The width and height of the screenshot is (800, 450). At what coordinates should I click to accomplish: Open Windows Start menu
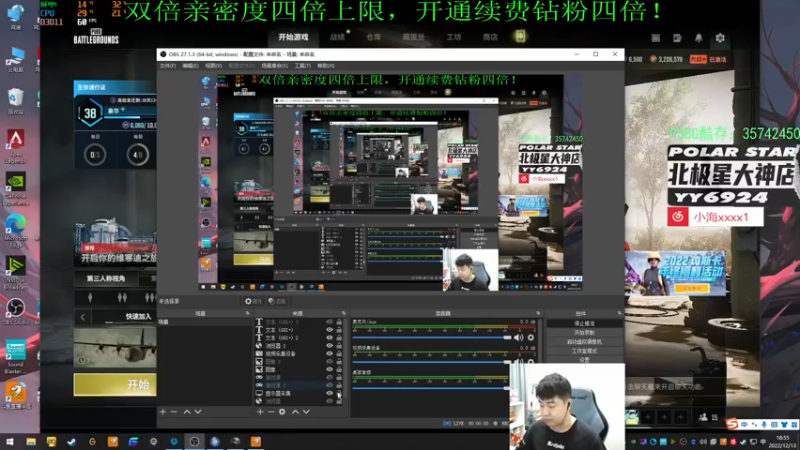point(10,441)
